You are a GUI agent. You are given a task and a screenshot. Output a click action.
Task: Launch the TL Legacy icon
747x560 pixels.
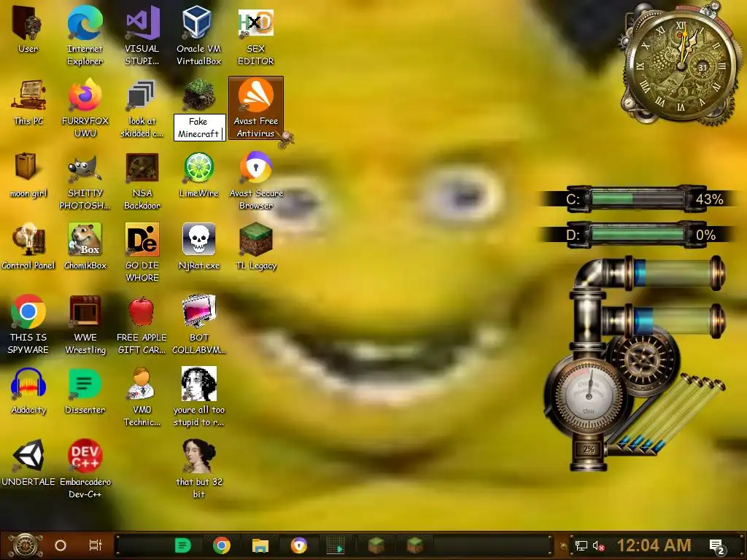click(x=256, y=239)
